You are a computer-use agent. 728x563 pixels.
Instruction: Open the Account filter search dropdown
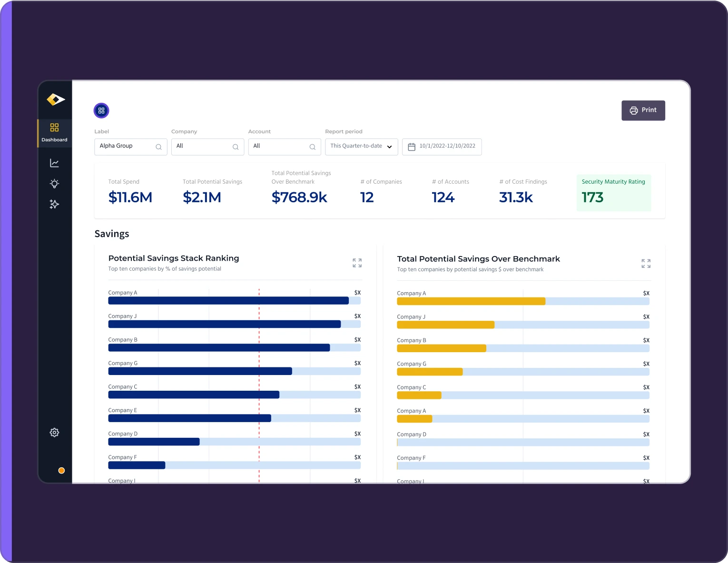tap(313, 147)
